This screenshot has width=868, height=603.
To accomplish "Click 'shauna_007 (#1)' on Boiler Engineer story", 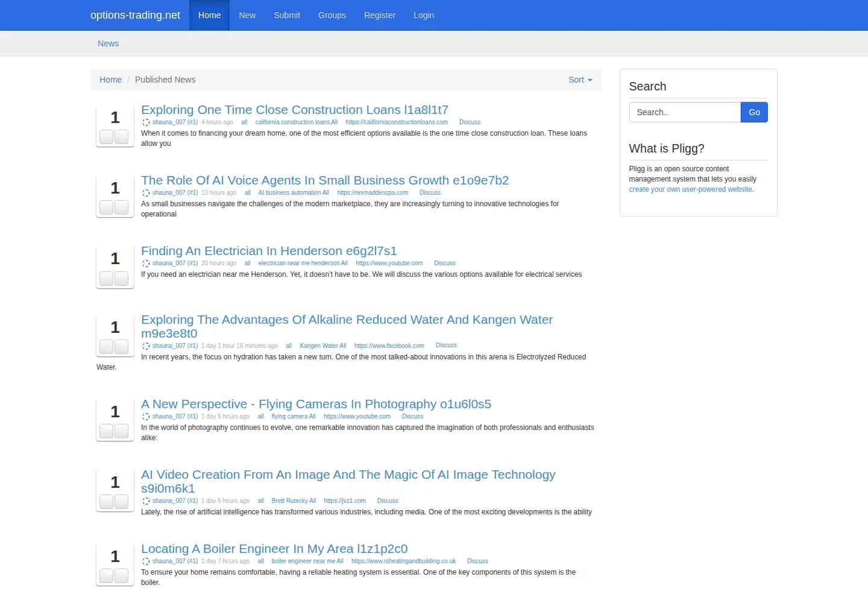I will 175,561.
